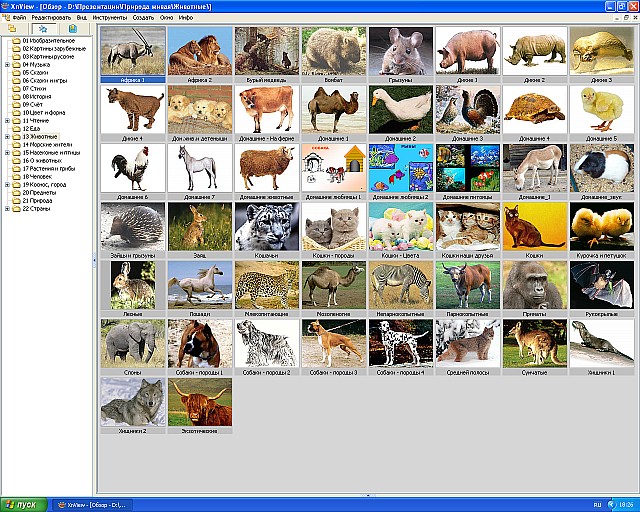Open the Вид menu
This screenshot has width=640, height=512.
(x=82, y=18)
